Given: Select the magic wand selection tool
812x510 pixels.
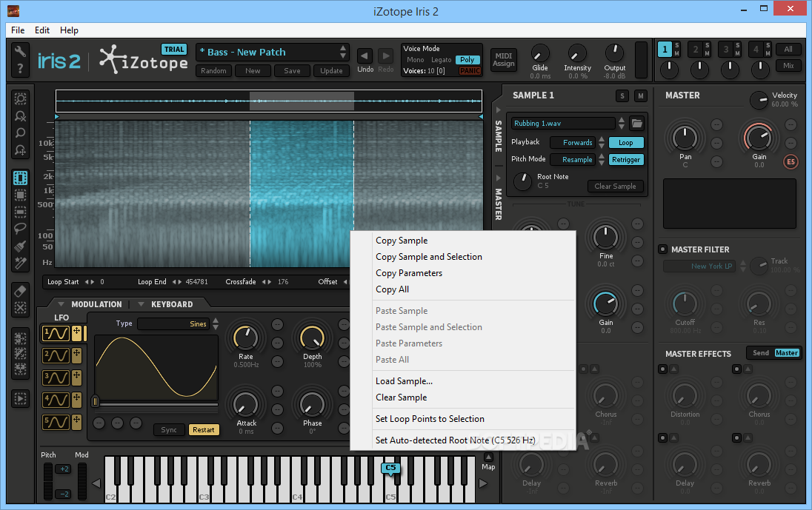Looking at the screenshot, I should (x=20, y=264).
